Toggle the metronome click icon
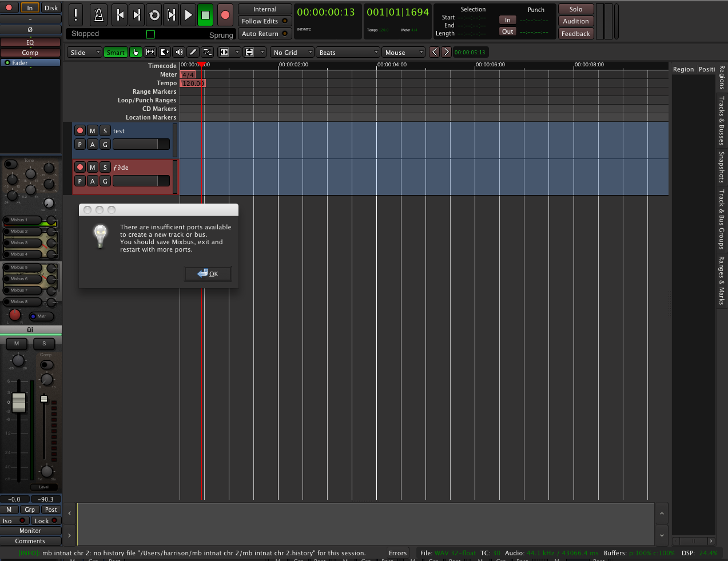728x561 pixels. tap(99, 15)
